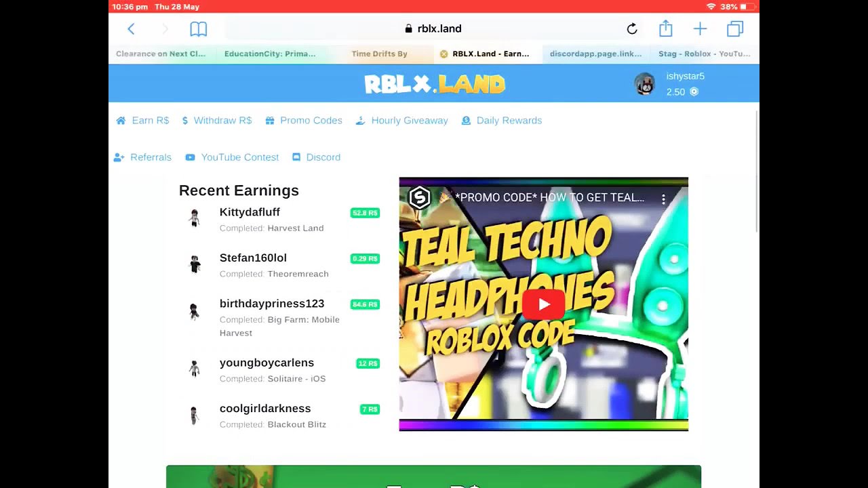868x488 pixels.
Task: Open YouTube Contest link
Action: coord(239,157)
